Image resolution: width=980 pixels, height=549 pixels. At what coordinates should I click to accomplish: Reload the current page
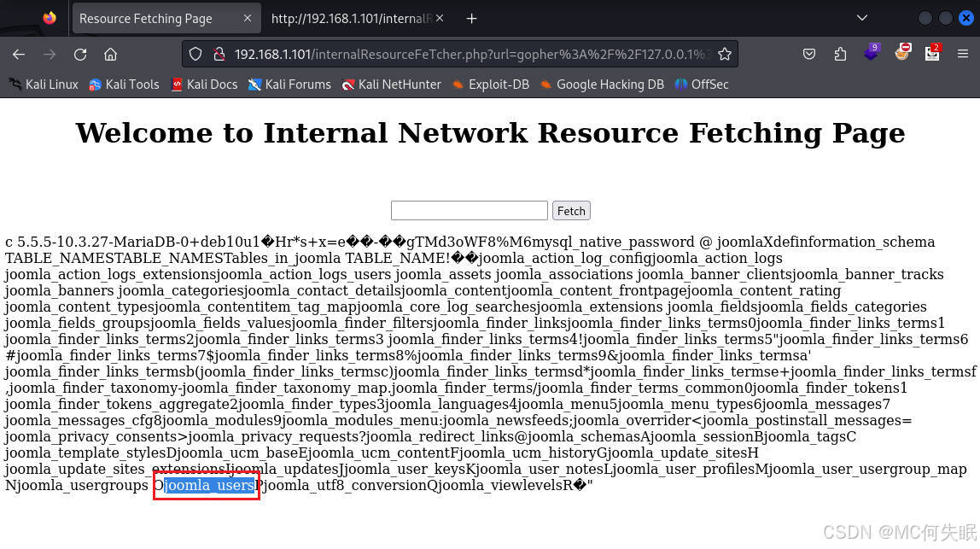coord(80,55)
